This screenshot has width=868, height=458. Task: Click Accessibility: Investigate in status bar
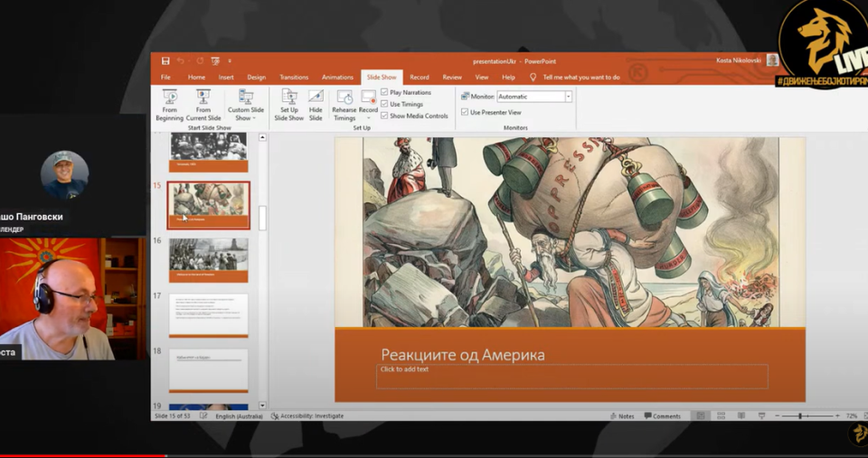pyautogui.click(x=307, y=416)
